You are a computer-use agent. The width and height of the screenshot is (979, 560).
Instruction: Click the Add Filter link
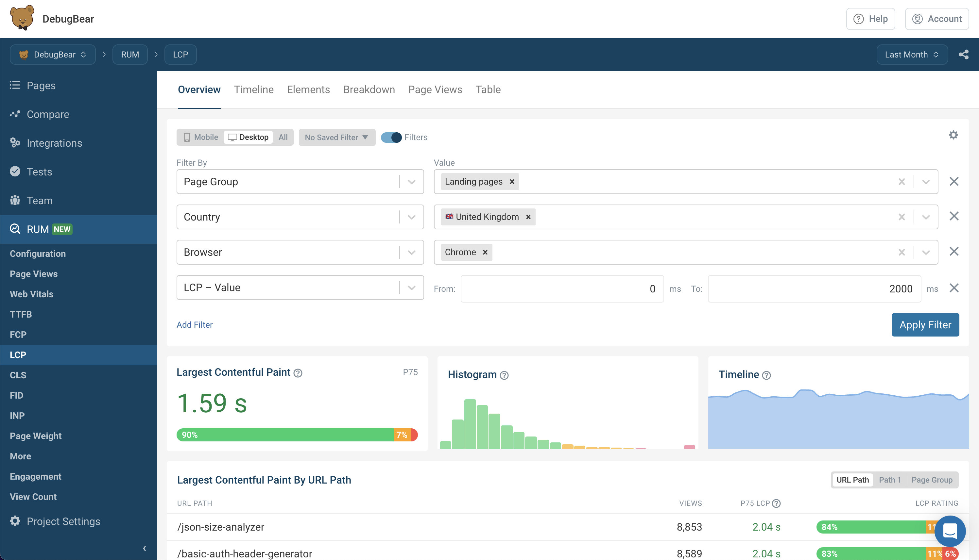point(194,325)
